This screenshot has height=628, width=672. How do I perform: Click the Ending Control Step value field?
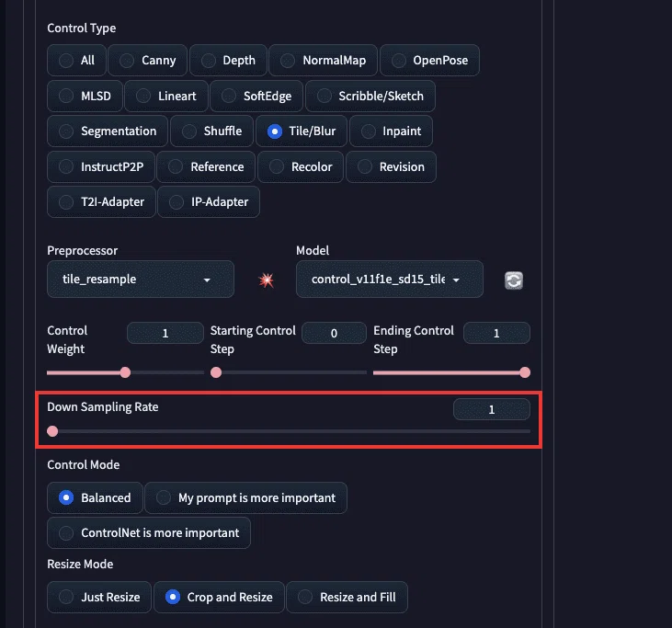(496, 333)
